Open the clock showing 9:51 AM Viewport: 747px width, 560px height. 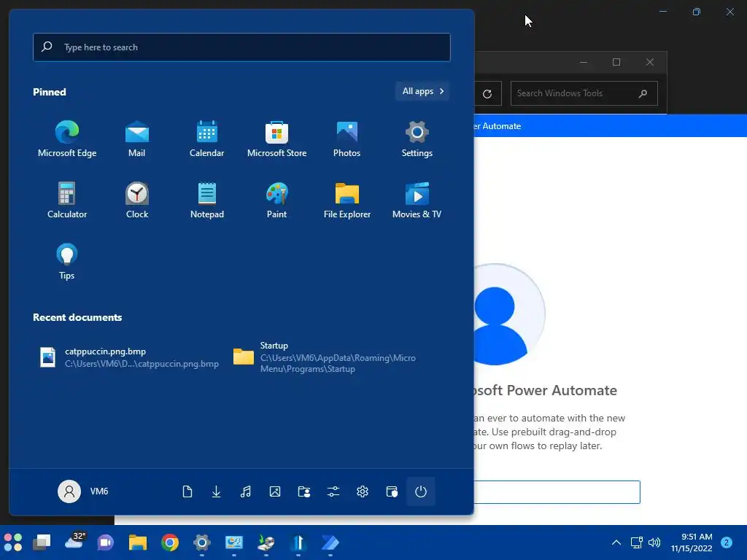692,542
